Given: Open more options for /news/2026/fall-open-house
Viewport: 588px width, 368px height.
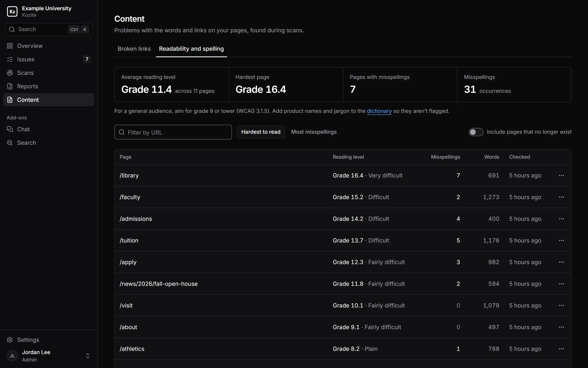Looking at the screenshot, I should 561,284.
